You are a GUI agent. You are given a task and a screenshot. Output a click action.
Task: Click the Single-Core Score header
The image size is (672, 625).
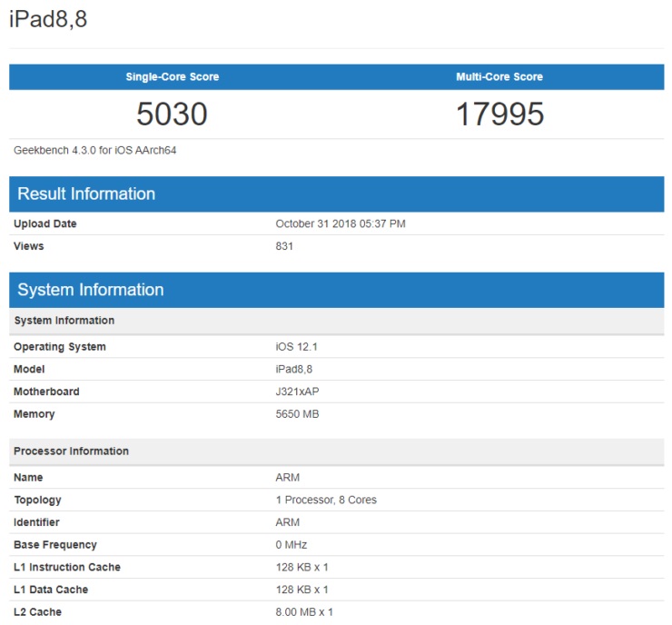172,77
